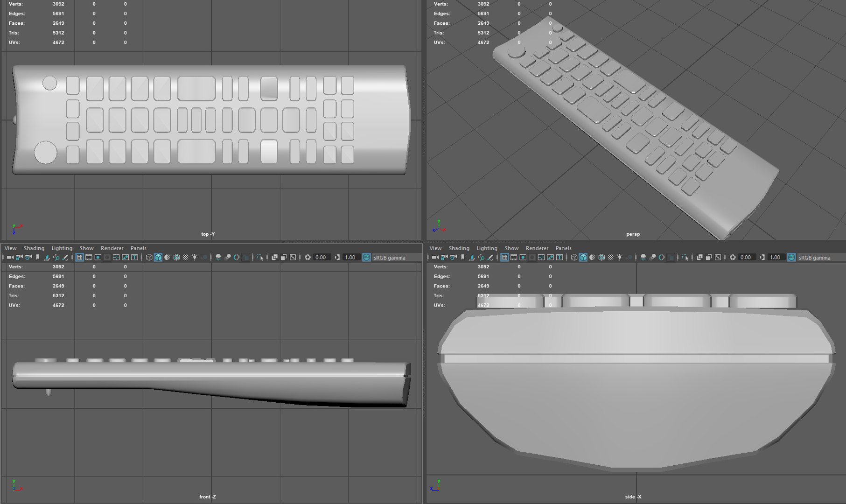Click Lighting menu in side view panel
Viewport: 846px width, 504px height.
[x=487, y=248]
